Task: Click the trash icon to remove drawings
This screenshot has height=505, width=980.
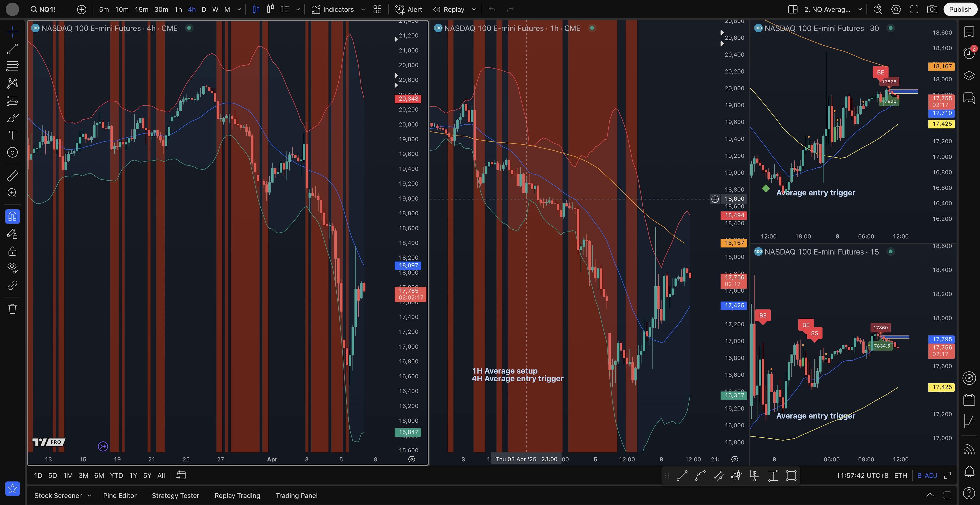Action: point(12,309)
